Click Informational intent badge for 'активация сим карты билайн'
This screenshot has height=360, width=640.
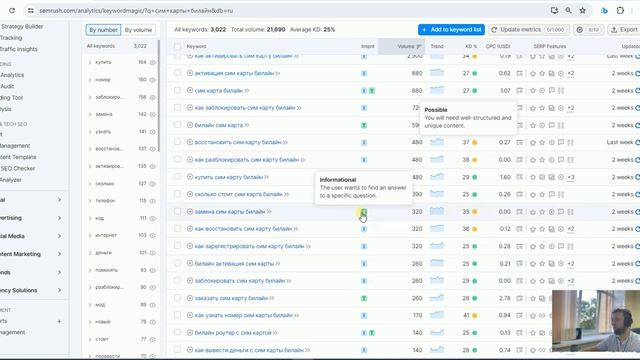pos(364,73)
